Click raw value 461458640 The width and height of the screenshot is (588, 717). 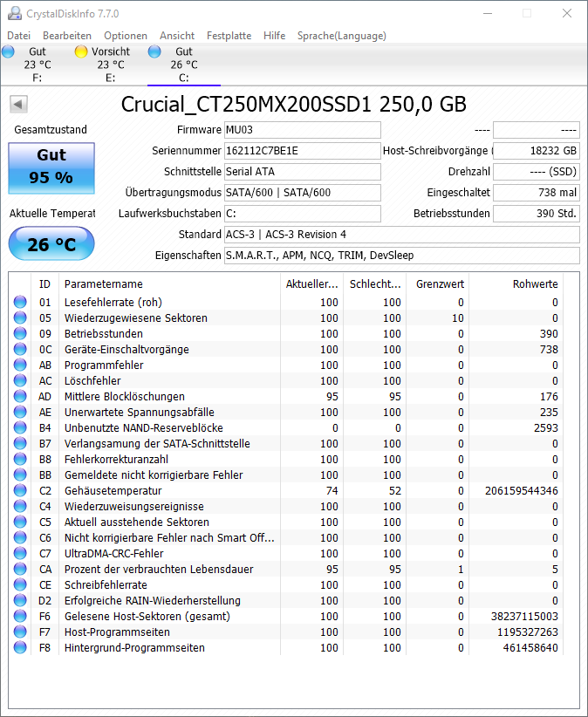point(530,648)
